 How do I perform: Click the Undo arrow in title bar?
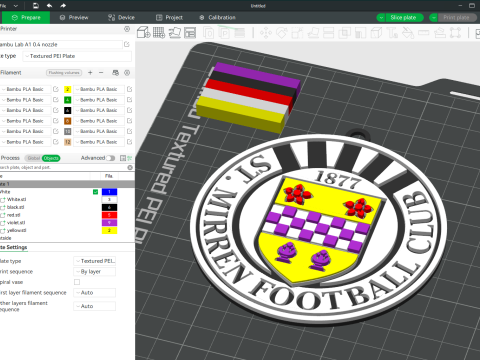49,6
